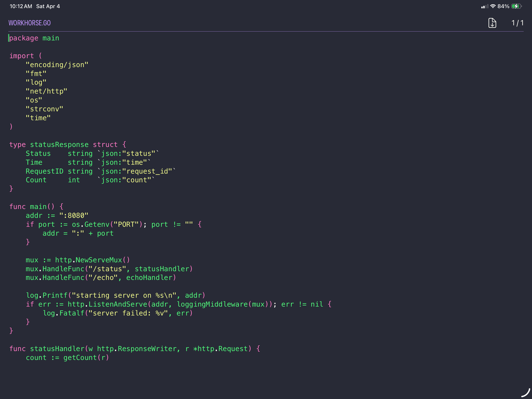This screenshot has height=399, width=532.
Task: Tap the battery charging icon
Action: (516, 6)
